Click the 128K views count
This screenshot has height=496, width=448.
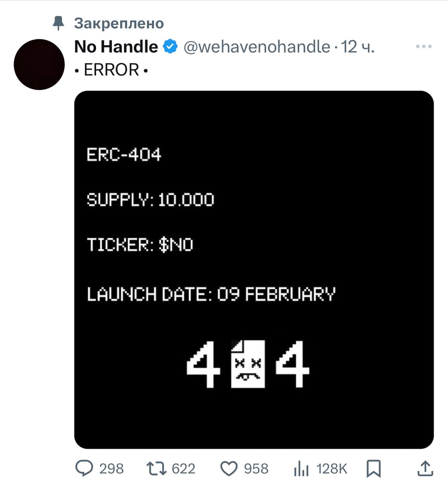(x=332, y=468)
